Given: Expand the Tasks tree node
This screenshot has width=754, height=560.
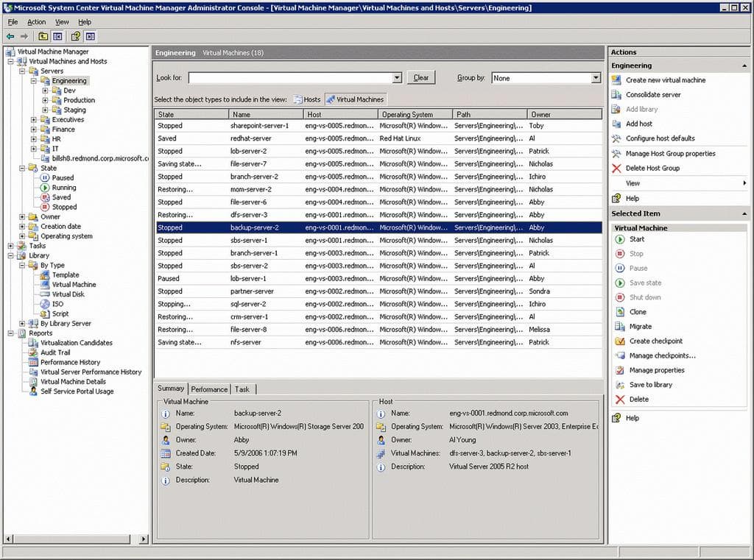Looking at the screenshot, I should click(x=10, y=246).
